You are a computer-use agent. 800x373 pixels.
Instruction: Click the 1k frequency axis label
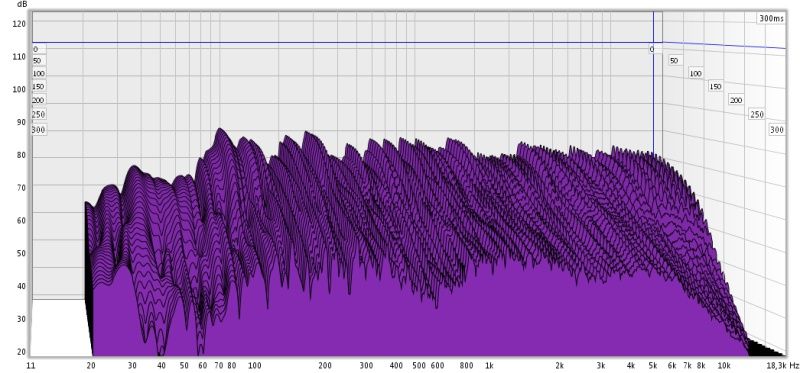point(489,365)
